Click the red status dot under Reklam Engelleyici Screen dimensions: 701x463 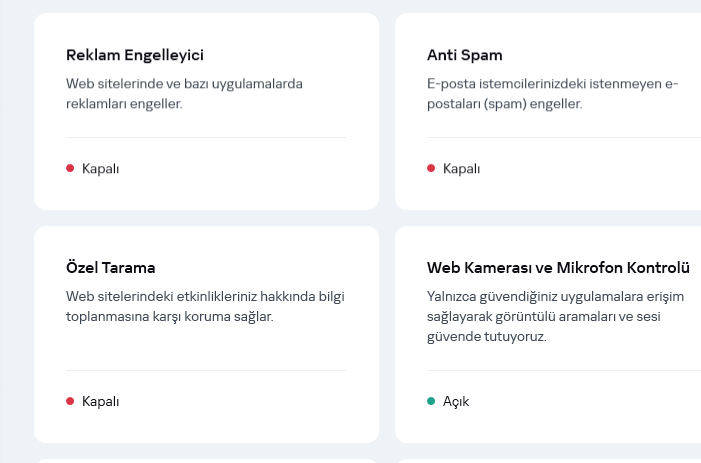[x=70, y=169]
